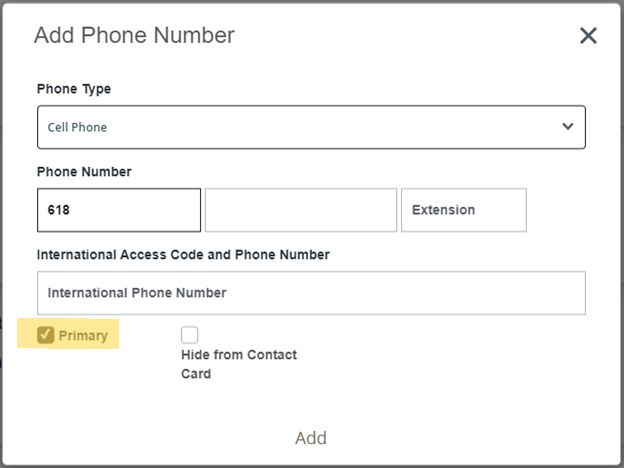624x468 pixels.
Task: Click the Primary label text
Action: (x=83, y=336)
